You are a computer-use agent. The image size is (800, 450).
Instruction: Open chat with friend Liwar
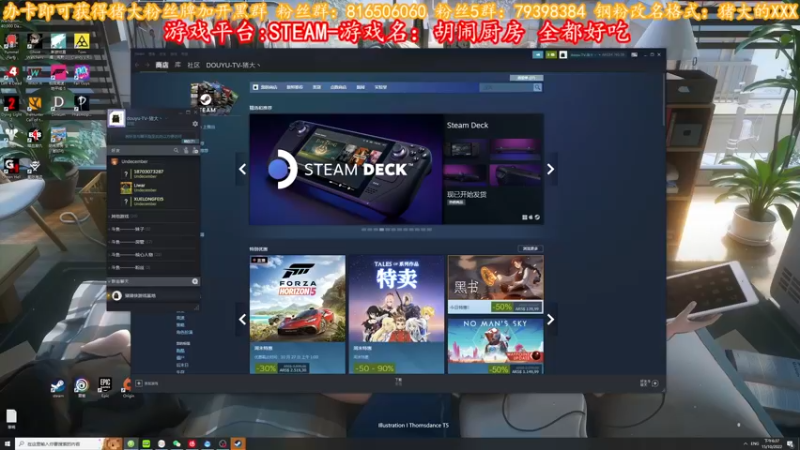(x=139, y=187)
